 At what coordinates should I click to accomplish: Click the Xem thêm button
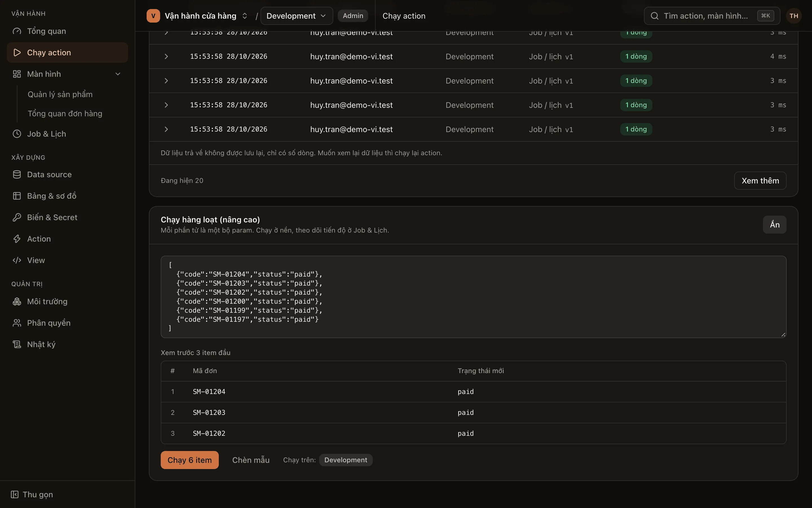pyautogui.click(x=760, y=181)
